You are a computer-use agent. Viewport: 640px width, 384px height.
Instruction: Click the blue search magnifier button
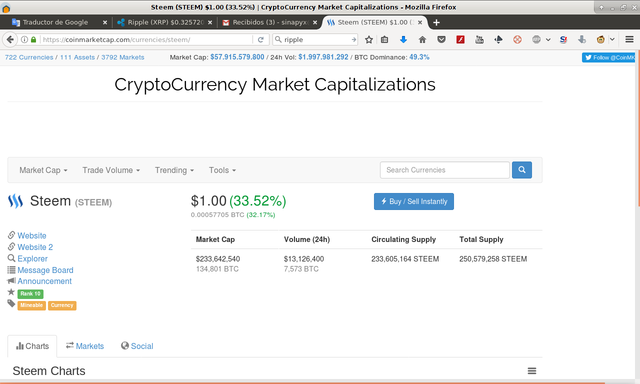click(x=522, y=170)
